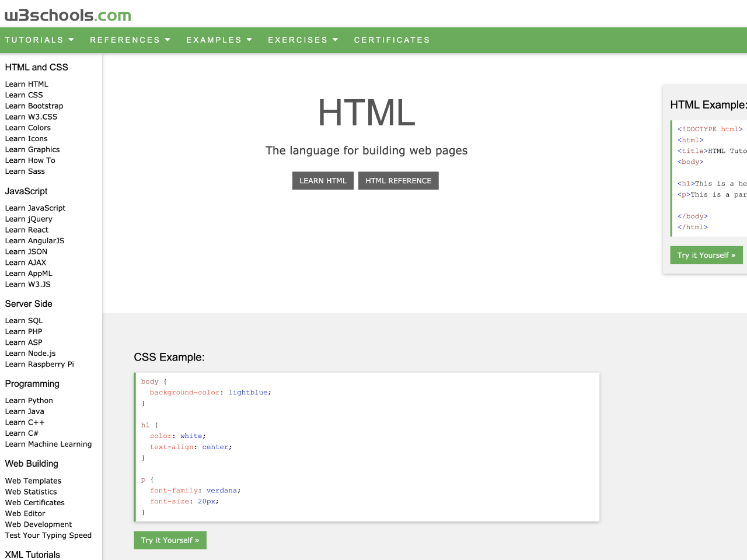
Task: Go to the Certificates nav item
Action: 392,40
